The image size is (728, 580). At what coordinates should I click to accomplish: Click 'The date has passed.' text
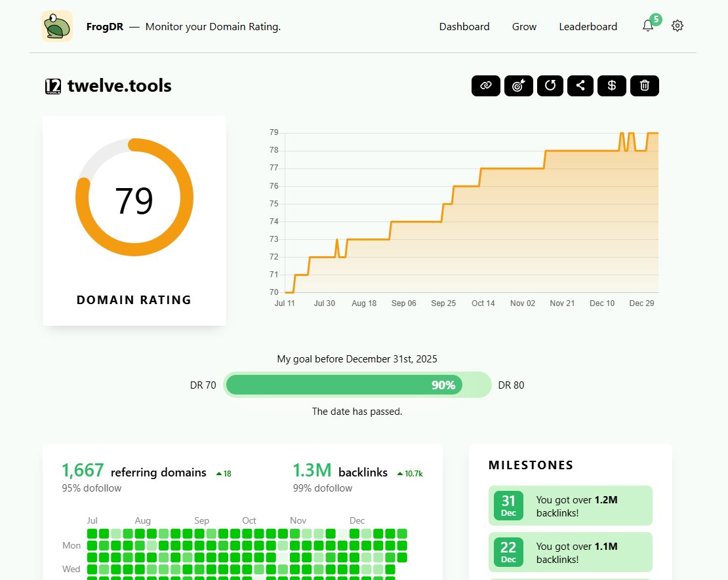pos(357,412)
